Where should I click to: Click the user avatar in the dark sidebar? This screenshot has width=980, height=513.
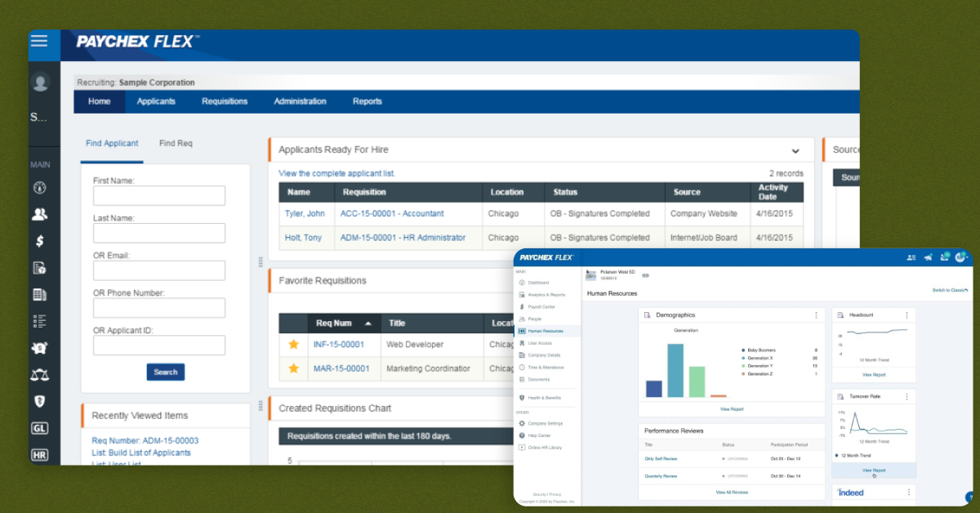pos(40,82)
